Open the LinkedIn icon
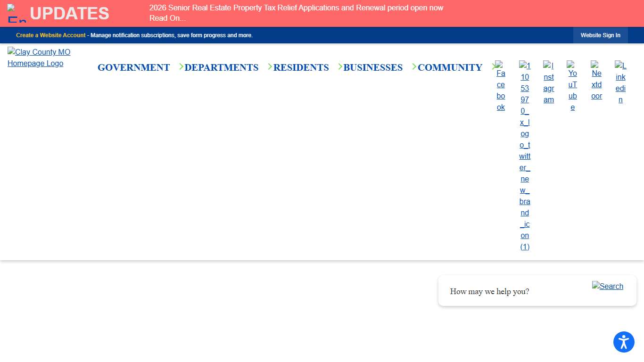 pyautogui.click(x=620, y=85)
